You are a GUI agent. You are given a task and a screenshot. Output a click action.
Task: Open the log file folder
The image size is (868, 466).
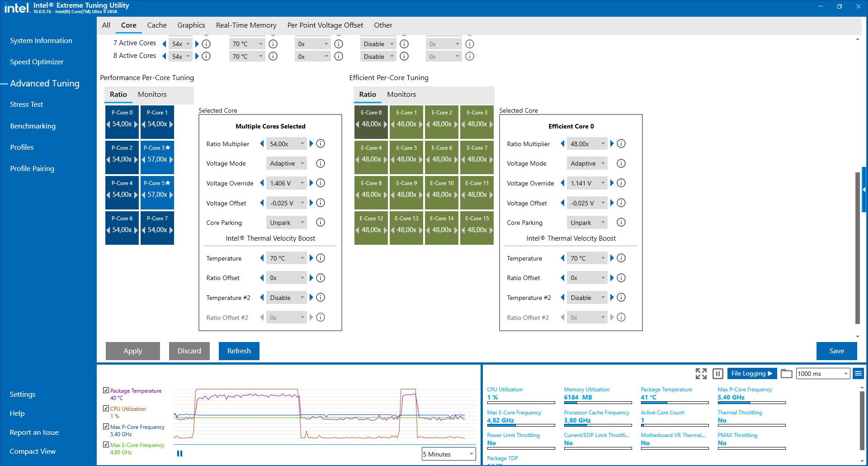pos(787,374)
